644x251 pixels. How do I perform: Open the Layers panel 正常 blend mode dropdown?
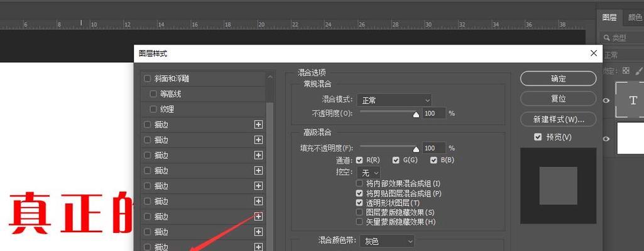coord(622,55)
